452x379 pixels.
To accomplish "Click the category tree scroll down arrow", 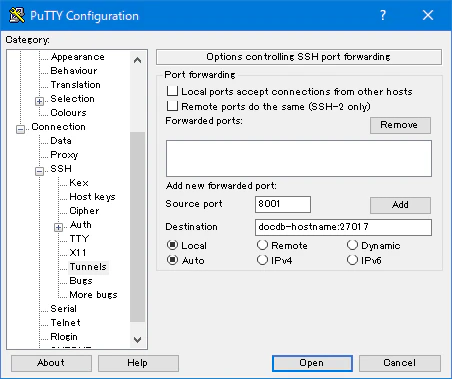I will pyautogui.click(x=137, y=340).
